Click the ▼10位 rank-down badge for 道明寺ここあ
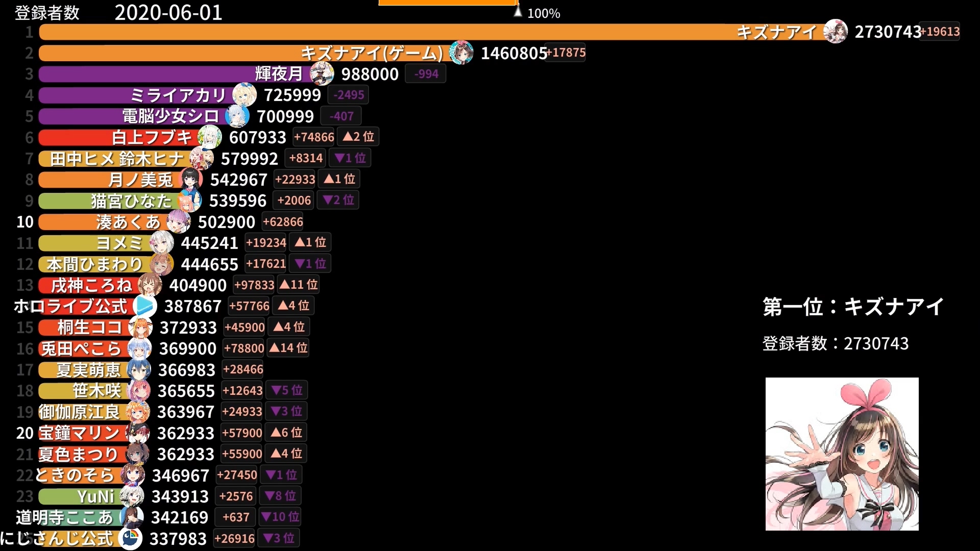The width and height of the screenshot is (980, 551). (280, 517)
